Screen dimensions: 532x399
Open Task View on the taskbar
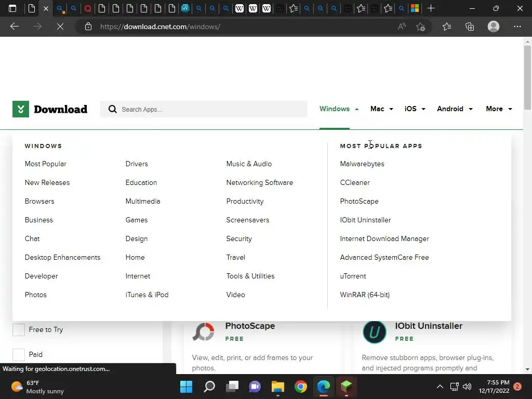click(232, 387)
